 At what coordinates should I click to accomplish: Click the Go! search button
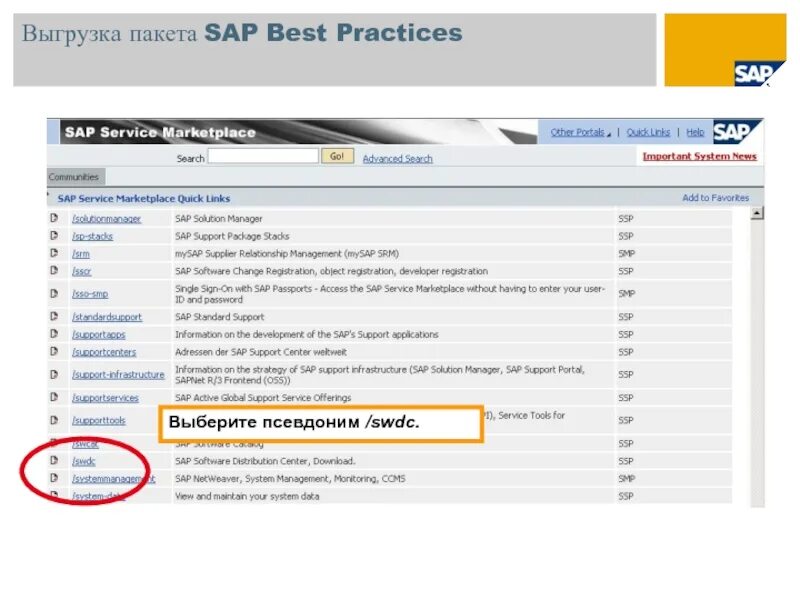(337, 156)
